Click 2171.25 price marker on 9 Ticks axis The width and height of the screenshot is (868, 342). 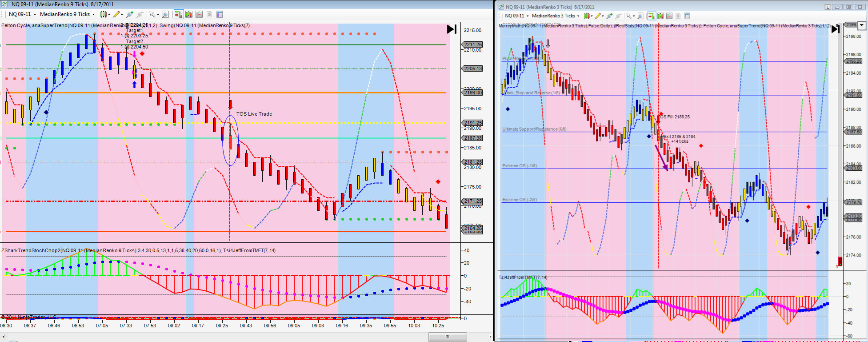click(473, 201)
